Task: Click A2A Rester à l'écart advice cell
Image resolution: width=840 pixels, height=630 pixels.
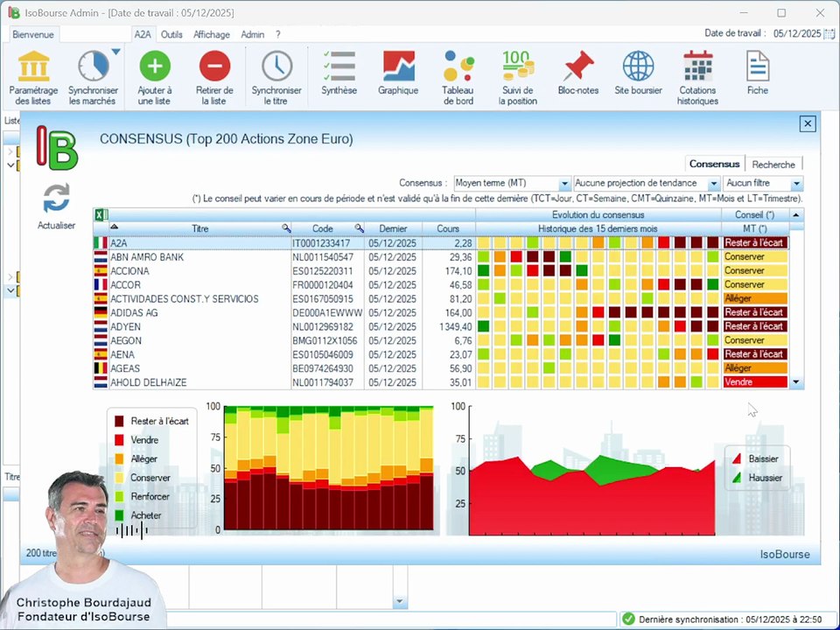Action: tap(755, 242)
